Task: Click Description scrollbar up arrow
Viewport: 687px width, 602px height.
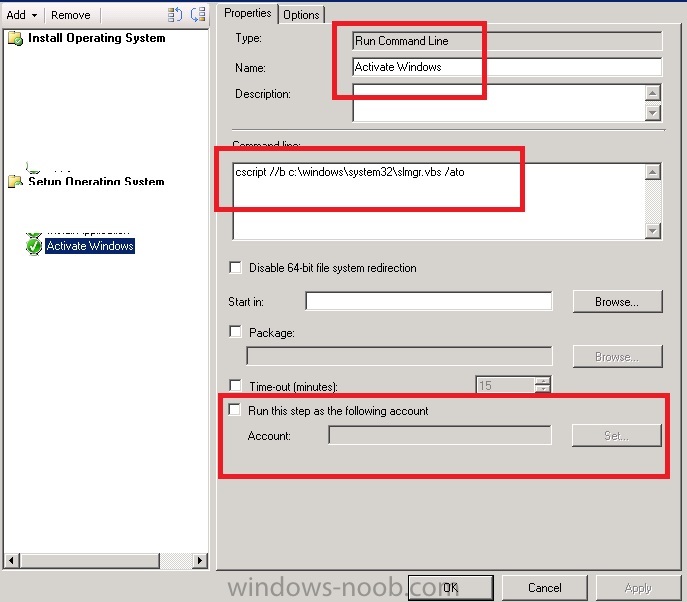Action: [653, 93]
